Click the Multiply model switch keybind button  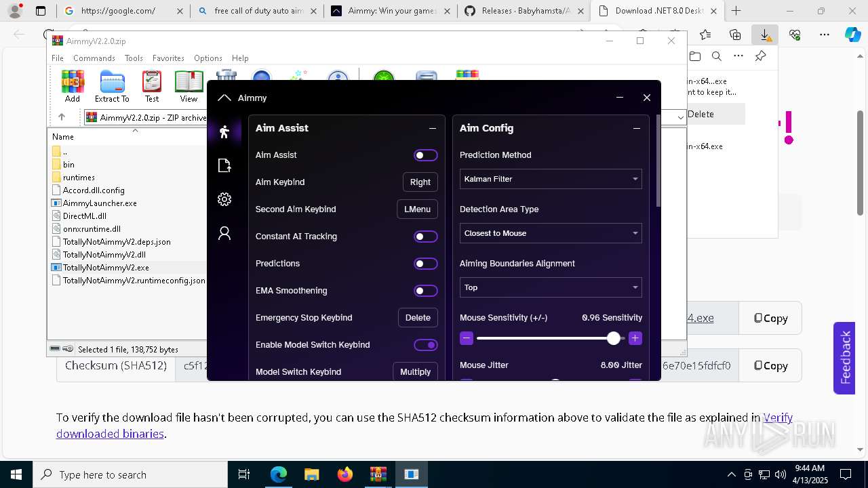415,372
